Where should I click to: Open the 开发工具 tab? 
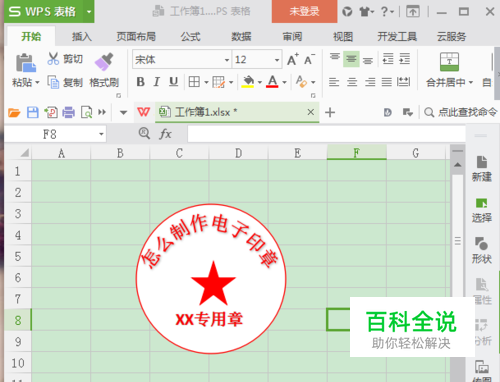397,36
